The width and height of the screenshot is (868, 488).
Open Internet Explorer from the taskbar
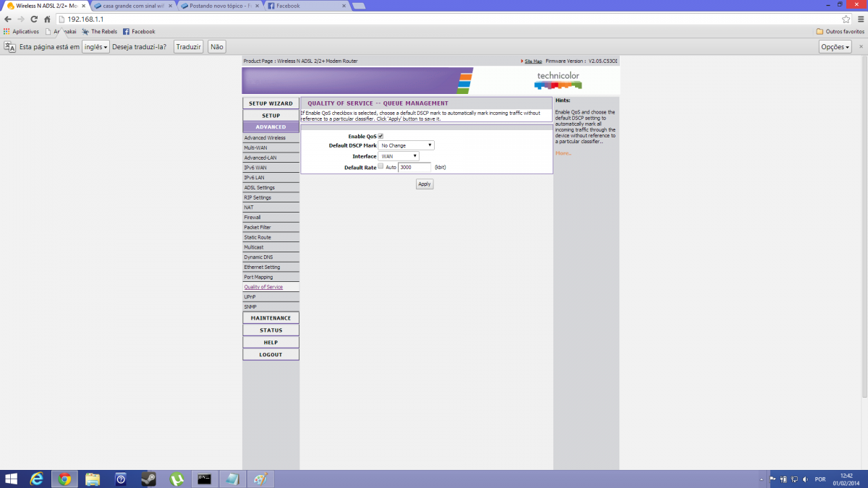tap(36, 479)
